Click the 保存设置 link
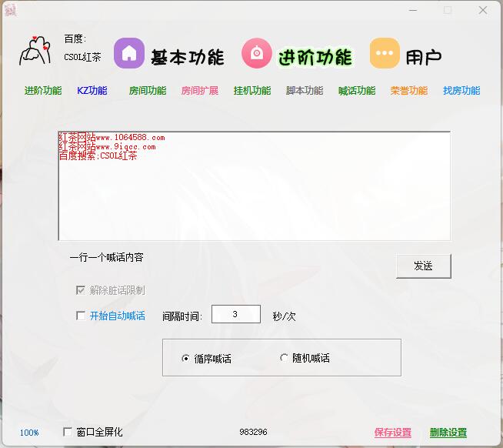This screenshot has height=448, width=503. click(x=393, y=433)
